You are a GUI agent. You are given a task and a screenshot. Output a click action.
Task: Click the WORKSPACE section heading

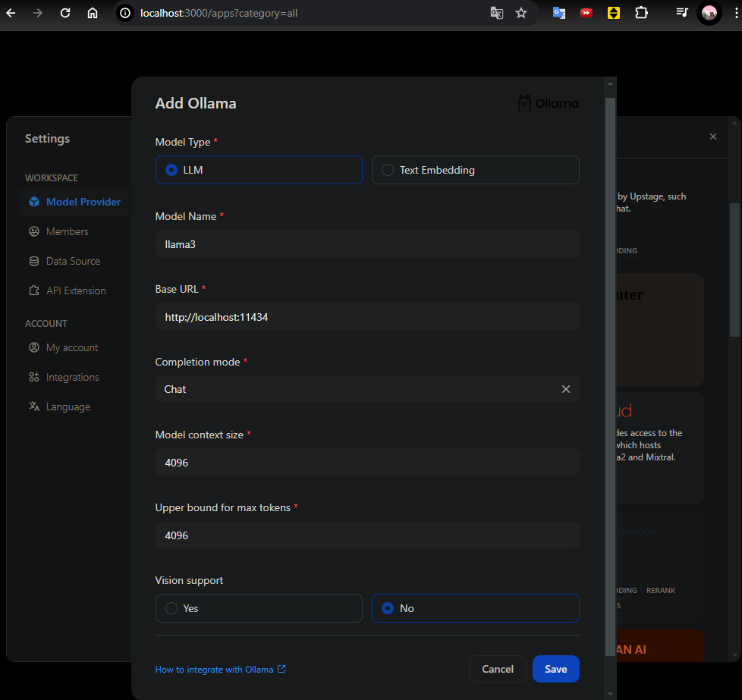tap(51, 177)
